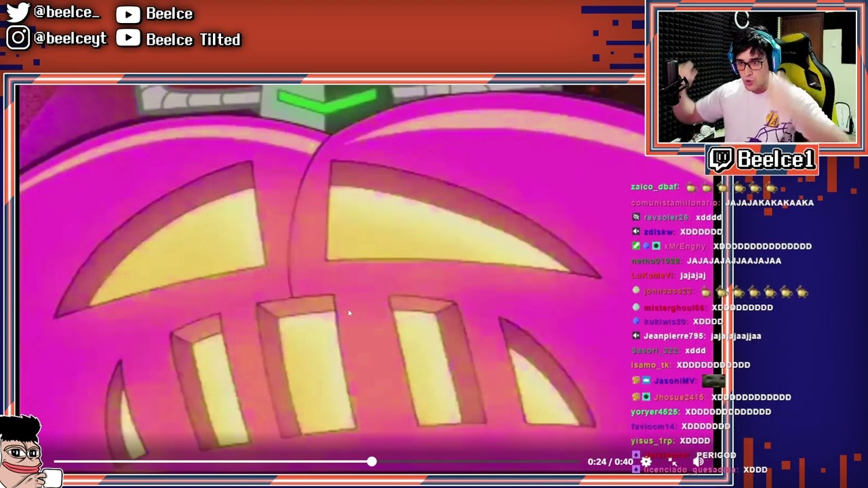Click the streamer webcam feed
868x488 pixels.
click(x=757, y=77)
